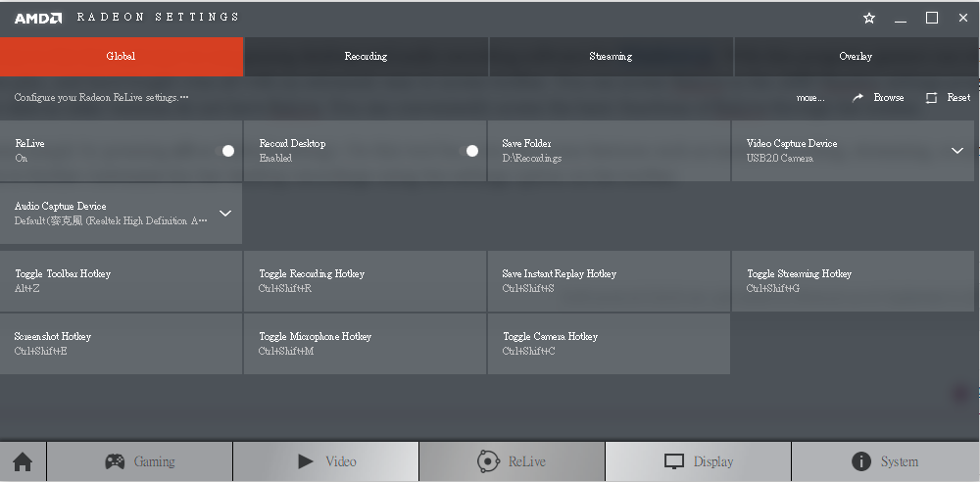
Task: Expand Audio Capture Device dropdown arrow
Action: click(x=225, y=214)
